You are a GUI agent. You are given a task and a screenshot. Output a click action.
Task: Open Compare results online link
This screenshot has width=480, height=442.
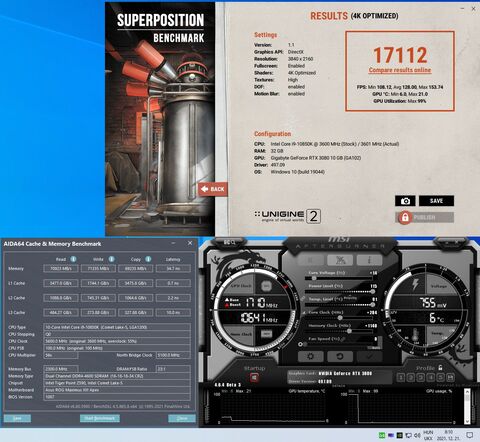point(400,70)
